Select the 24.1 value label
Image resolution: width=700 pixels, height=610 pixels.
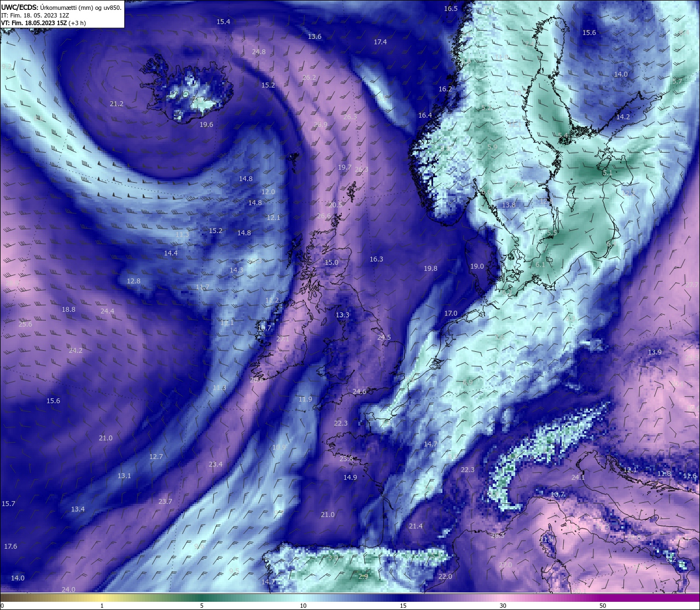pyautogui.click(x=578, y=478)
